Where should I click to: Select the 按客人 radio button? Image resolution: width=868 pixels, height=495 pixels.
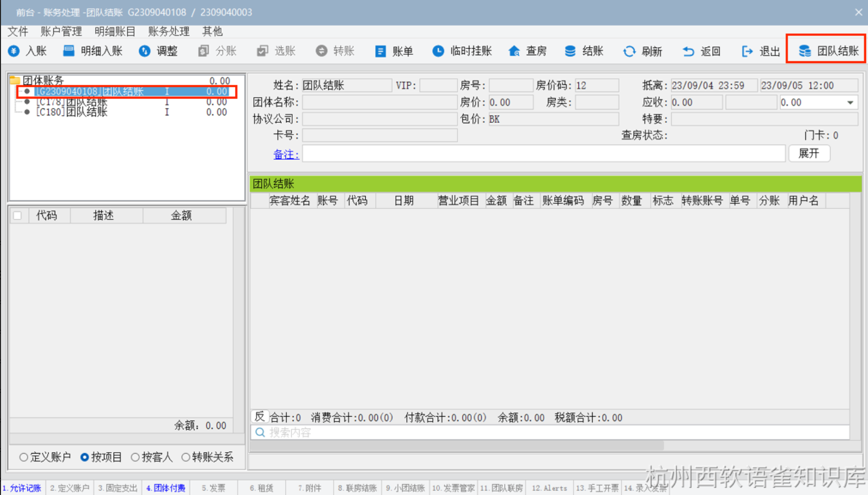pos(135,457)
